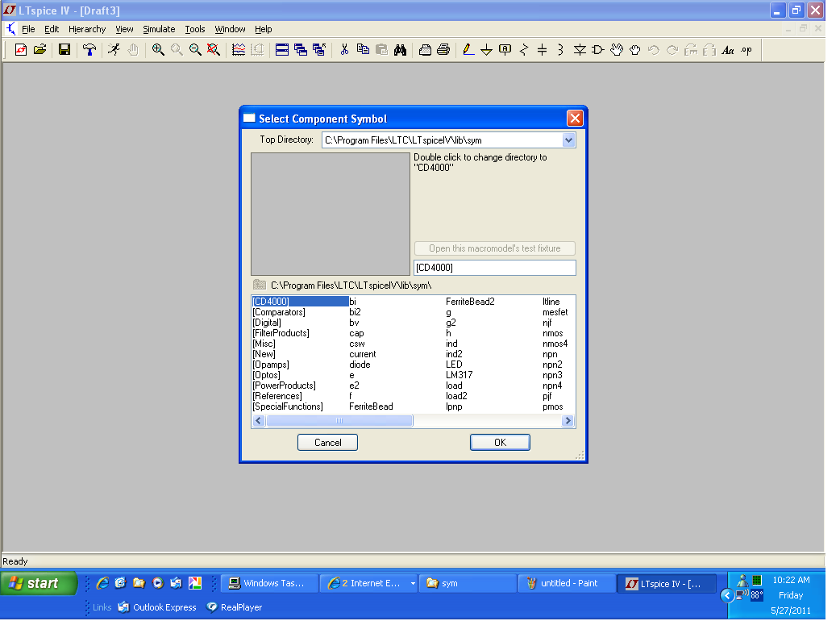The height and width of the screenshot is (621, 840).
Task: Select the Text Aa tool
Action: coord(727,50)
